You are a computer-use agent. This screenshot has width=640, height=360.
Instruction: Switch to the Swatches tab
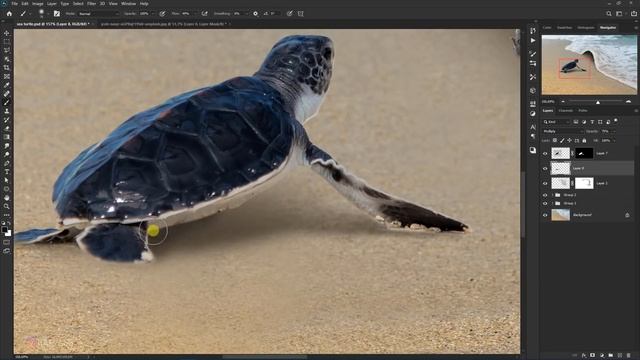coord(564,27)
